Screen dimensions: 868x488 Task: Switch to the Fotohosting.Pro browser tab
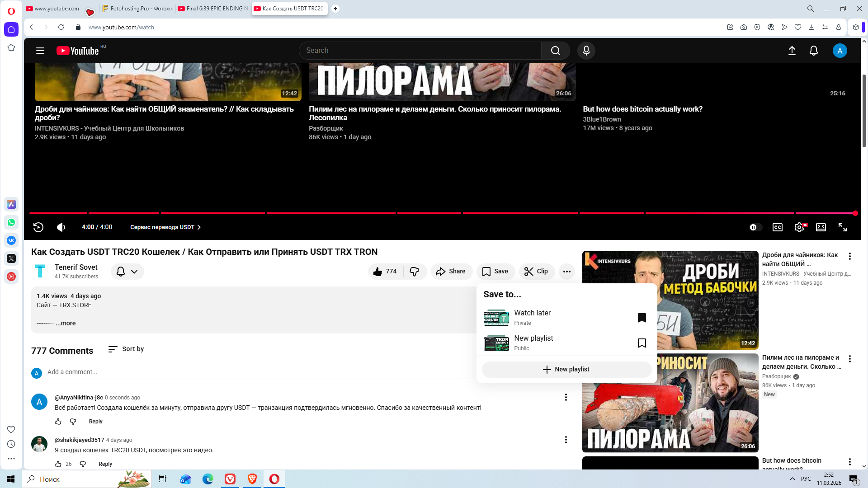point(137,9)
